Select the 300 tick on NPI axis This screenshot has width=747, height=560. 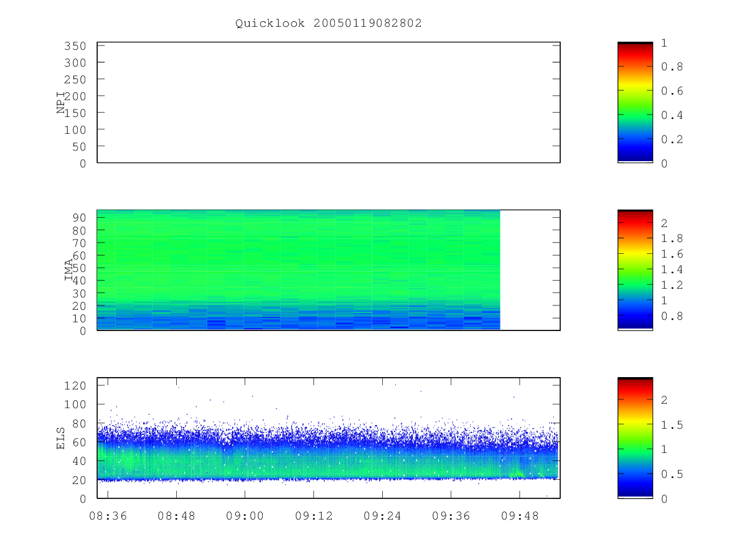75,63
